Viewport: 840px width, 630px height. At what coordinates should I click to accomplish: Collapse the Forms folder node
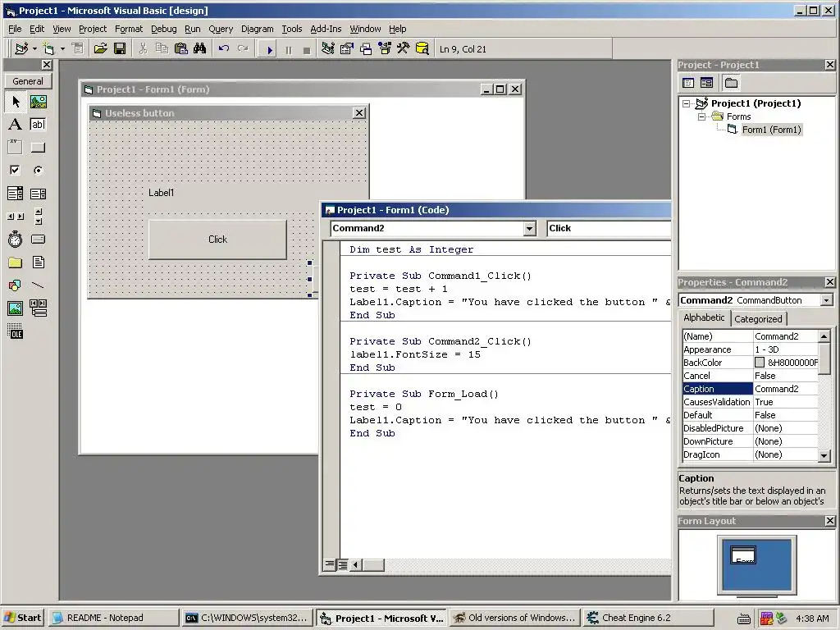pos(701,116)
